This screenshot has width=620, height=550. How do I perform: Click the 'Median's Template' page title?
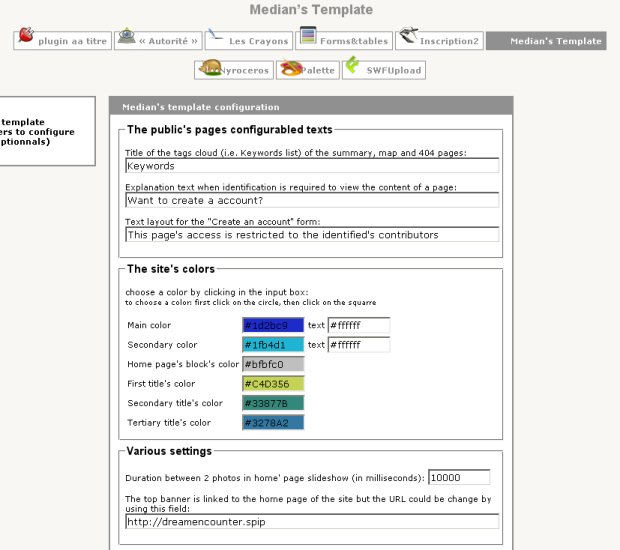tap(311, 9)
